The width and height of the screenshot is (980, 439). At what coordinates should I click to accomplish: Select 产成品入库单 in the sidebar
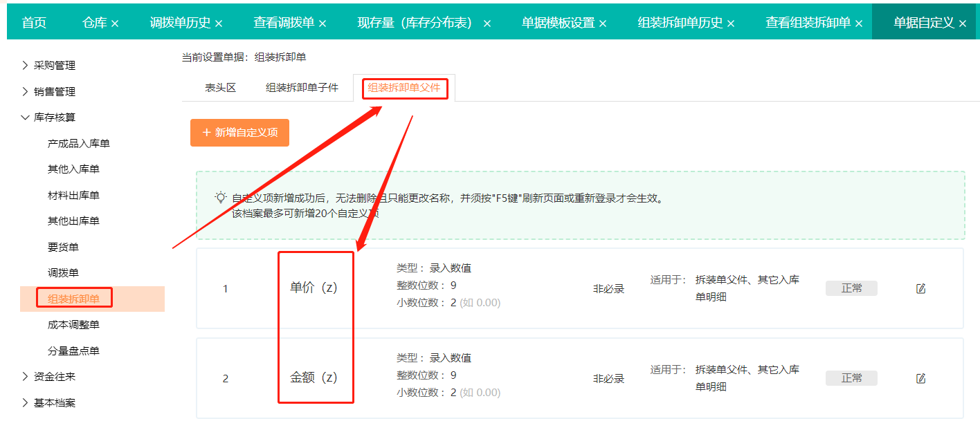79,144
